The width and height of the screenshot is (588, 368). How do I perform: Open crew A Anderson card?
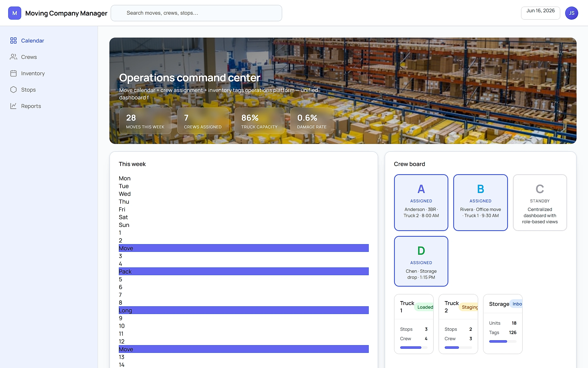pos(421,202)
